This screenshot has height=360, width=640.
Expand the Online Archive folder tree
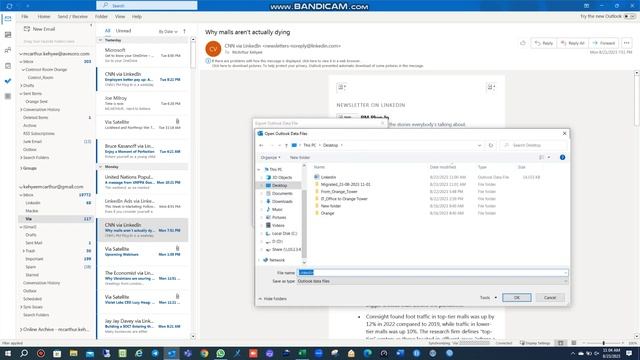pyautogui.click(x=21, y=329)
